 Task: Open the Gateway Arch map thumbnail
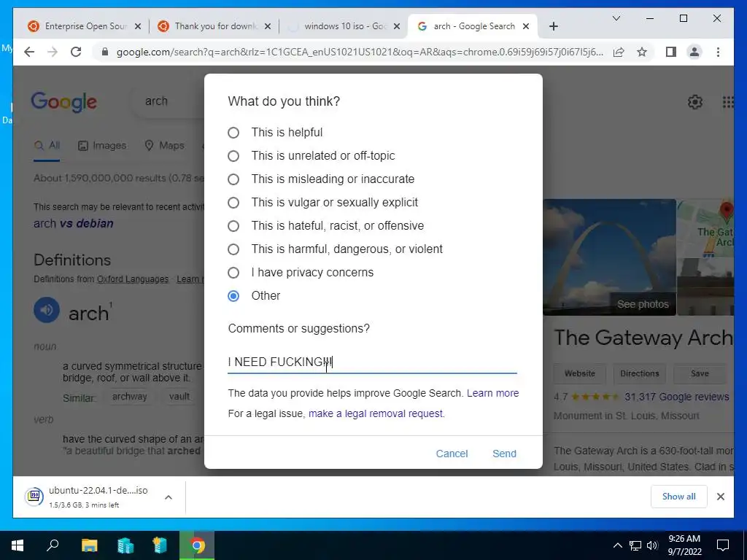click(x=705, y=228)
